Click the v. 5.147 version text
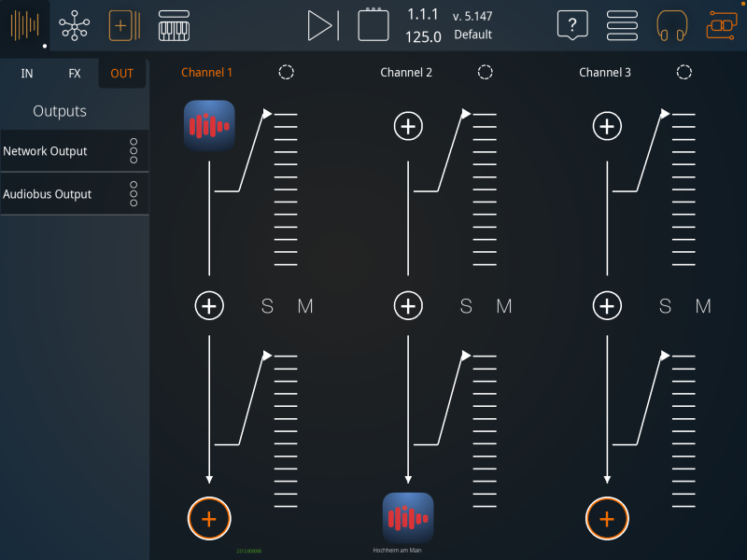 pos(472,16)
